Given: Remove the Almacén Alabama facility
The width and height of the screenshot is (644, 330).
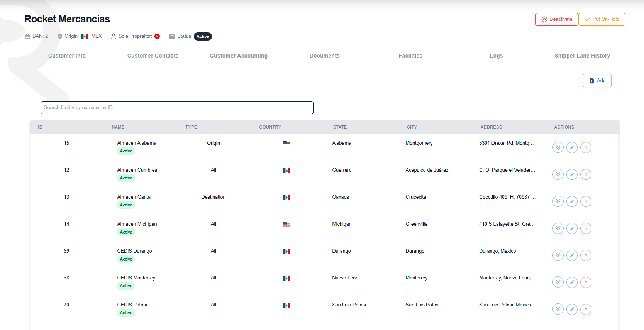Looking at the screenshot, I should (x=586, y=147).
